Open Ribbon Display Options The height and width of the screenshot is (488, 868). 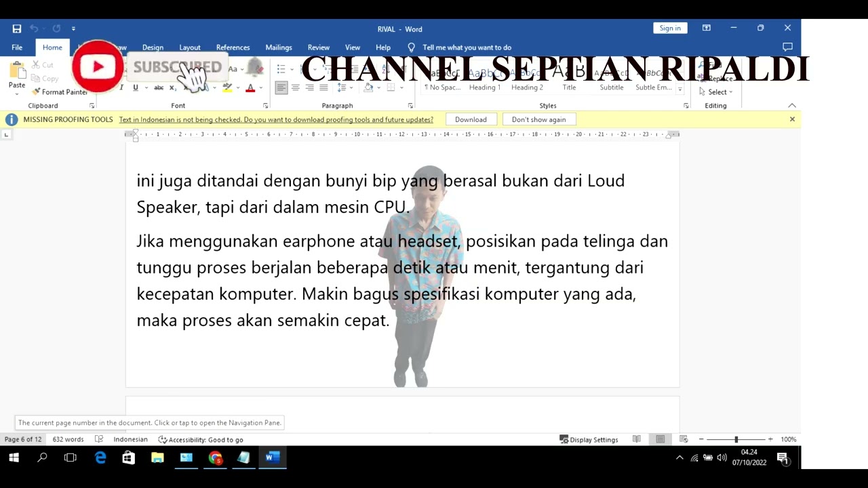(x=707, y=28)
